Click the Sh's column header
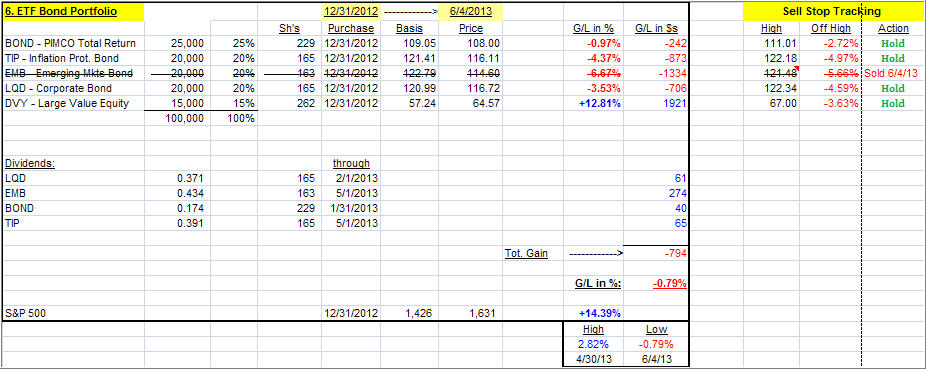 (289, 28)
